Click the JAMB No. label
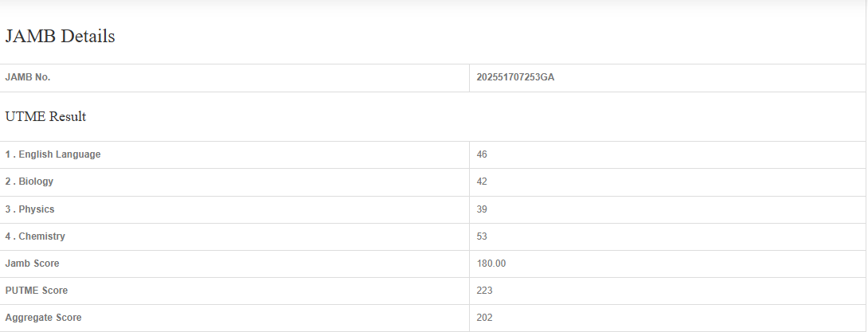Image resolution: width=868 pixels, height=332 pixels. pyautogui.click(x=28, y=77)
